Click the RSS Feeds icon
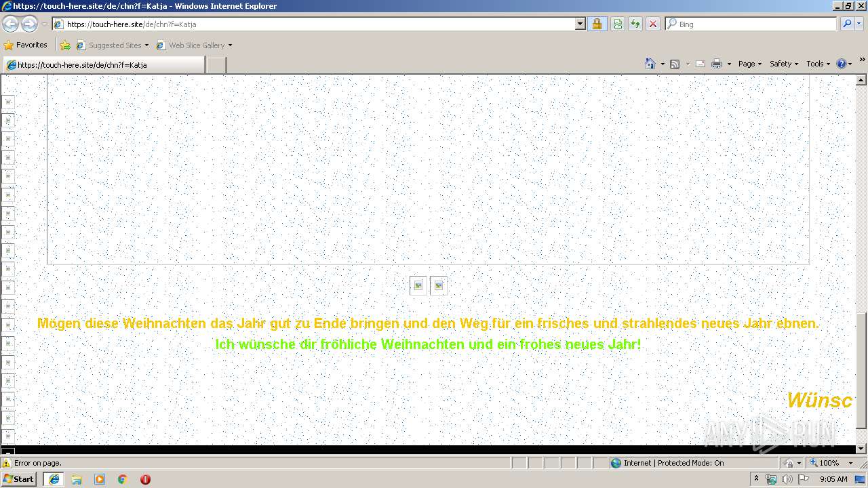The height and width of the screenshot is (488, 868). click(x=675, y=64)
